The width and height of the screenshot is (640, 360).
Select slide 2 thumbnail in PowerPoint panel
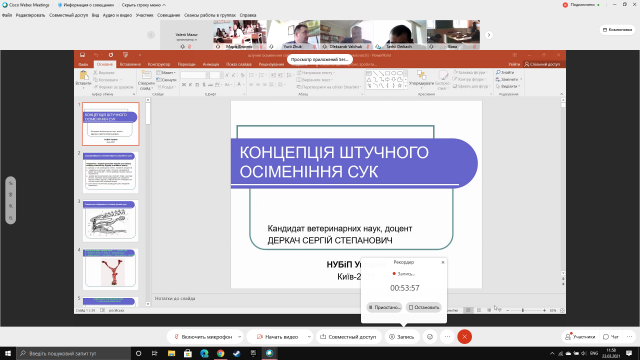point(110,172)
